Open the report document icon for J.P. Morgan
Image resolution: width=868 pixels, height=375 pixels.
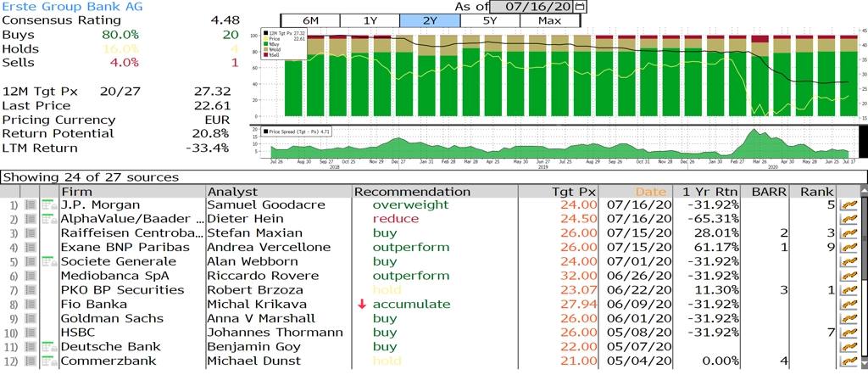(31, 205)
